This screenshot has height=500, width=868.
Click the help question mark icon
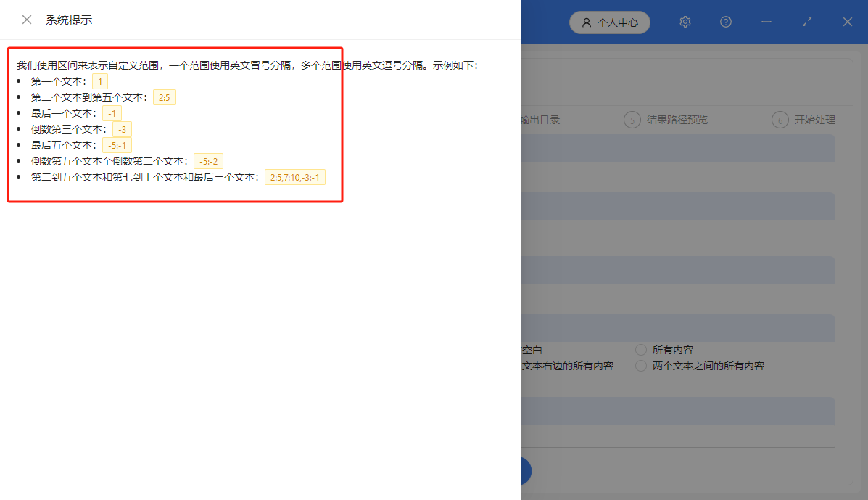tap(725, 22)
